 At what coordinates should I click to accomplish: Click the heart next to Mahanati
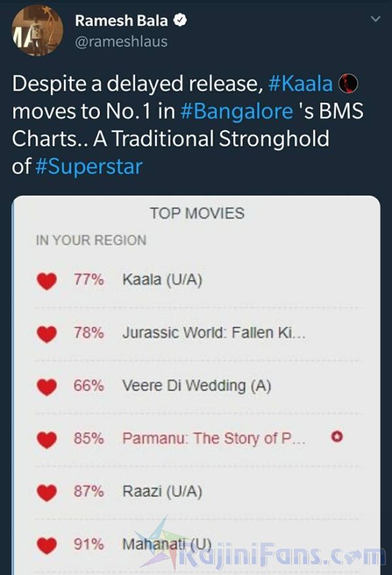click(x=46, y=546)
